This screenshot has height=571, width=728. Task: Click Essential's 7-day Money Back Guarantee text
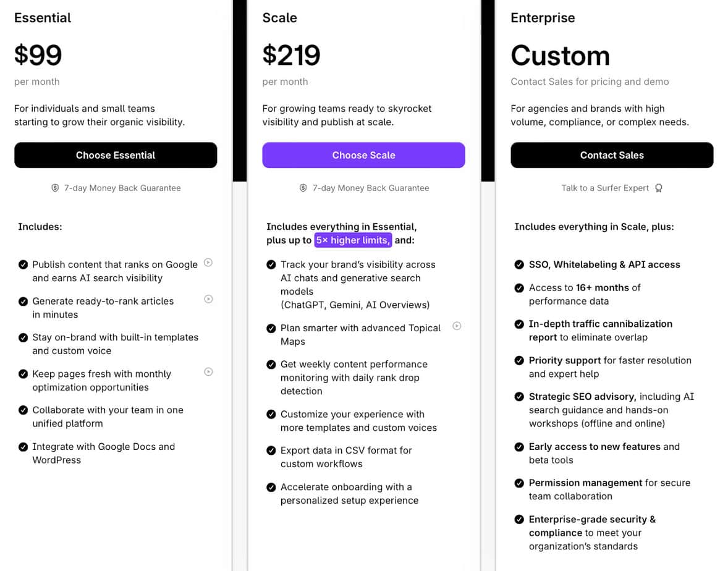click(x=122, y=188)
